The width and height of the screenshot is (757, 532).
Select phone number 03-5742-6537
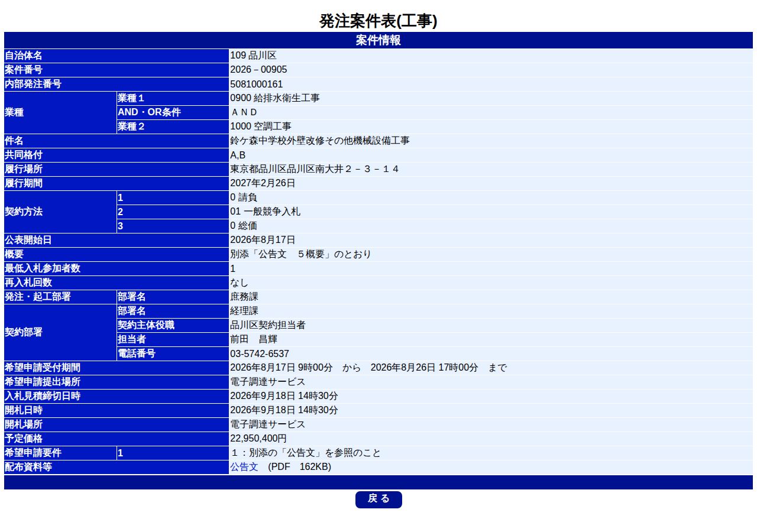260,353
